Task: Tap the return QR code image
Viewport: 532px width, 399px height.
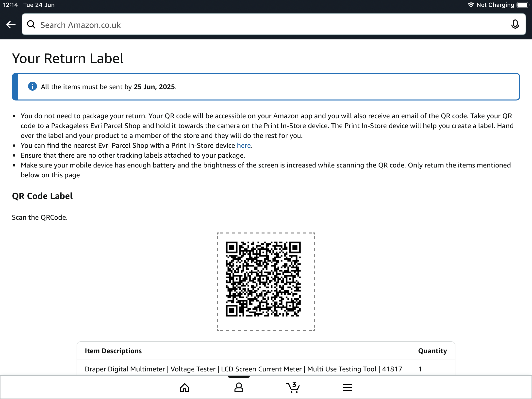Action: tap(263, 279)
